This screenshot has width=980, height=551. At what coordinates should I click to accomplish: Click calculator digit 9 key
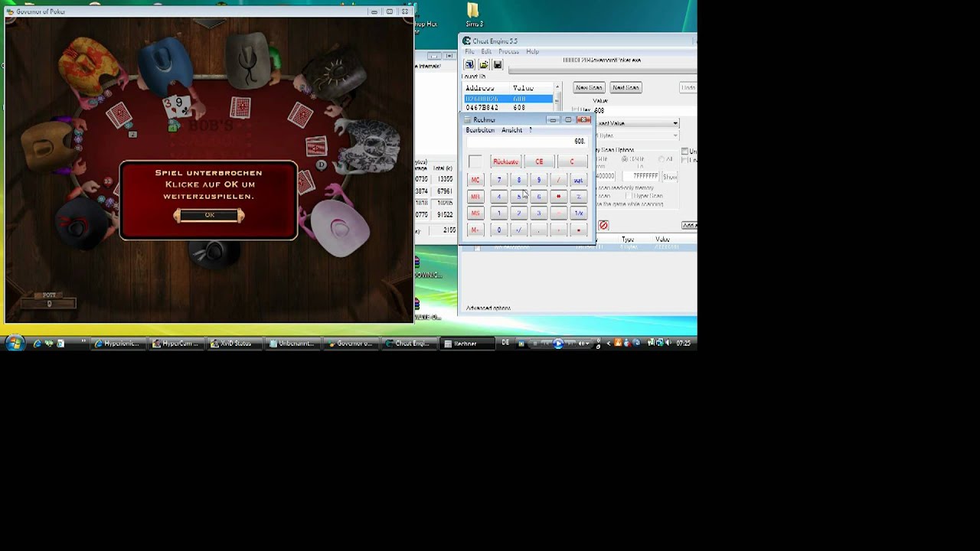tap(538, 180)
